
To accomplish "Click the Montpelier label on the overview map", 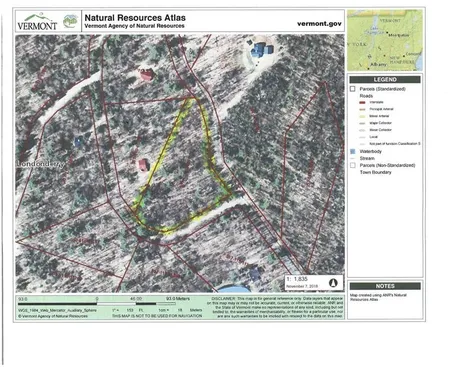I will (399, 35).
